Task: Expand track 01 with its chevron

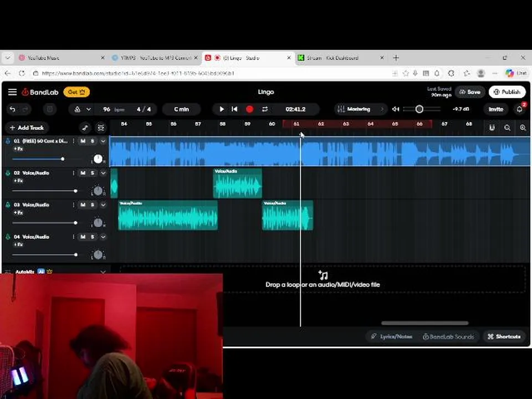Action: [103, 141]
